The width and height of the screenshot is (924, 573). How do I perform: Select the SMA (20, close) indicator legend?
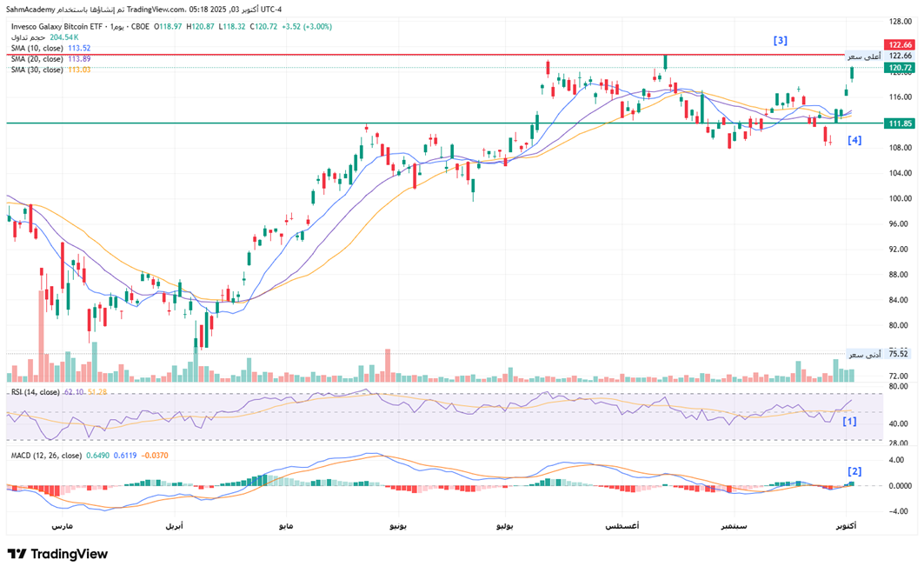(x=37, y=59)
